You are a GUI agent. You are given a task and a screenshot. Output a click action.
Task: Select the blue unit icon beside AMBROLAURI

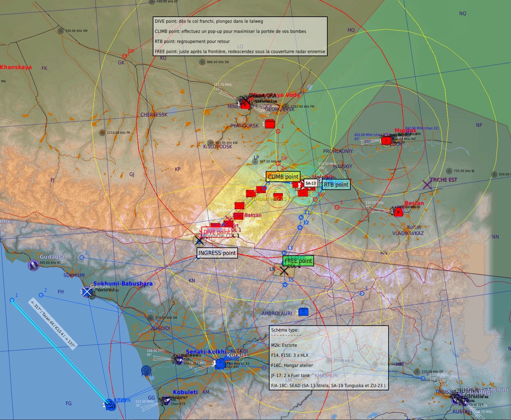pos(303,312)
